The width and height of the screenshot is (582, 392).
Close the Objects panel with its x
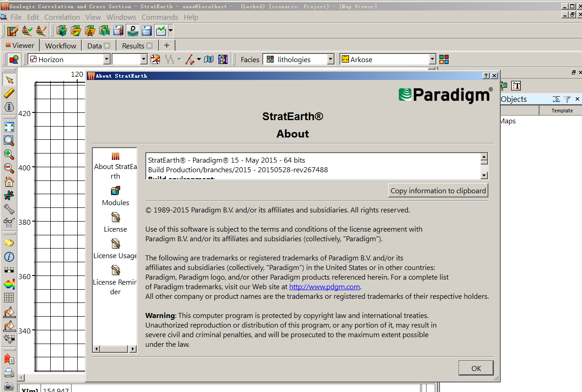577,99
